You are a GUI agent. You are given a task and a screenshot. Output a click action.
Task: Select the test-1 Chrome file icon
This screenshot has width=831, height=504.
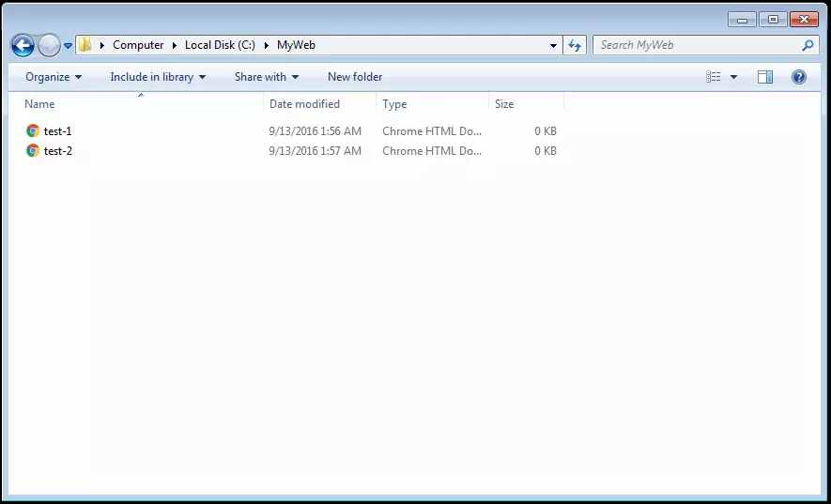click(33, 130)
